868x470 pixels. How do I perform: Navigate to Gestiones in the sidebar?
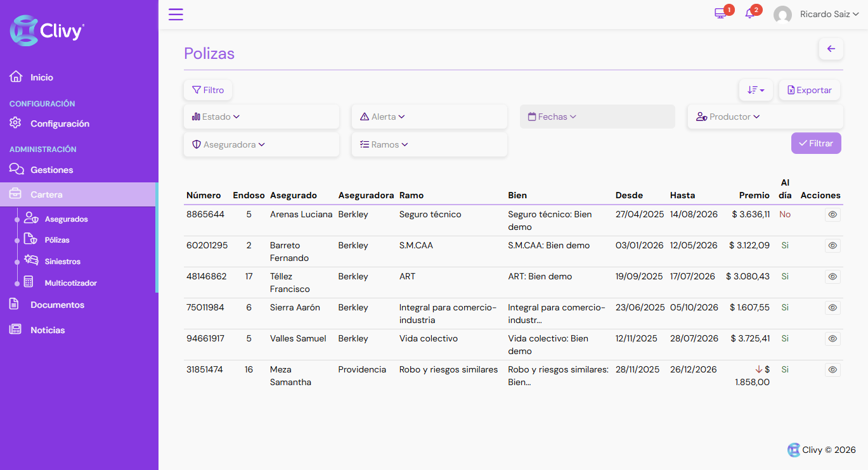[x=51, y=170]
